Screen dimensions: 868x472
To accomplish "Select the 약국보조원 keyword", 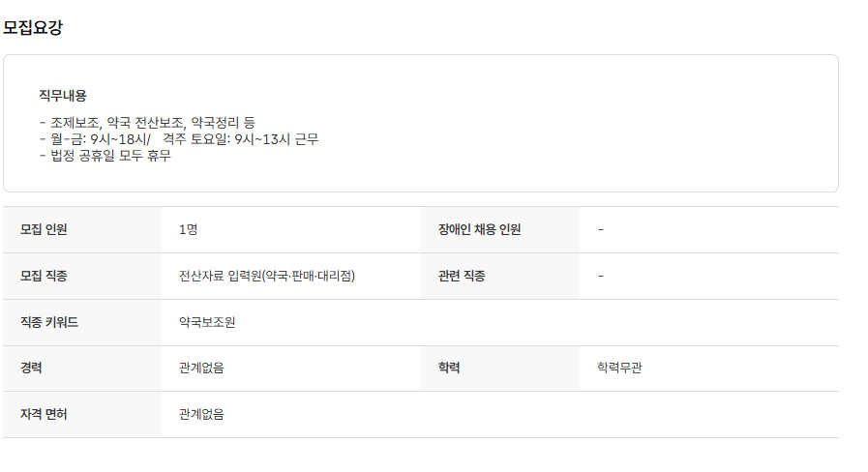I will click(207, 322).
